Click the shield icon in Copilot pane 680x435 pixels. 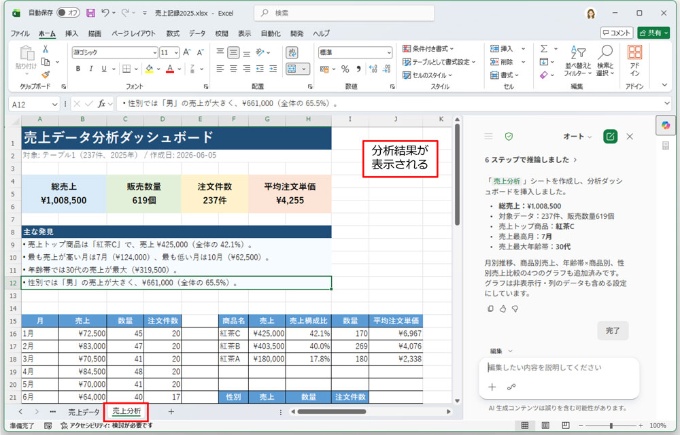(509, 137)
